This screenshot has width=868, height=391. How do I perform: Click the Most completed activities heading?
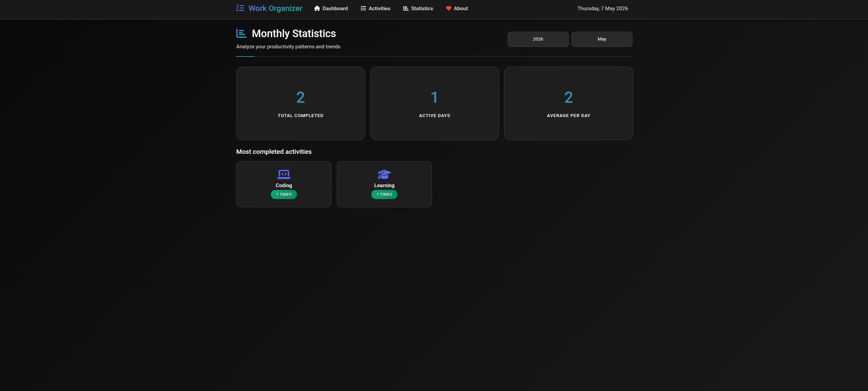click(274, 152)
